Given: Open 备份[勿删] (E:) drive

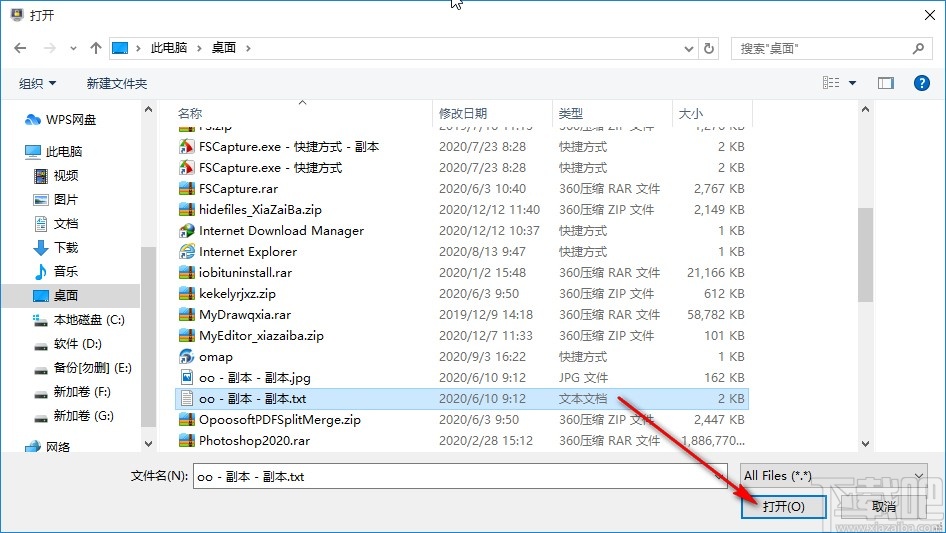Looking at the screenshot, I should [x=83, y=368].
